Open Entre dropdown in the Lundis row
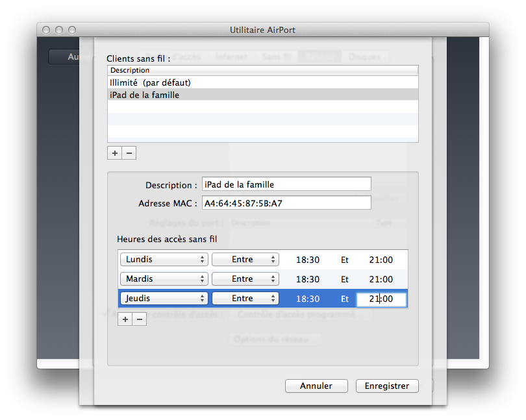Viewport: 526px width, 420px height. point(245,260)
